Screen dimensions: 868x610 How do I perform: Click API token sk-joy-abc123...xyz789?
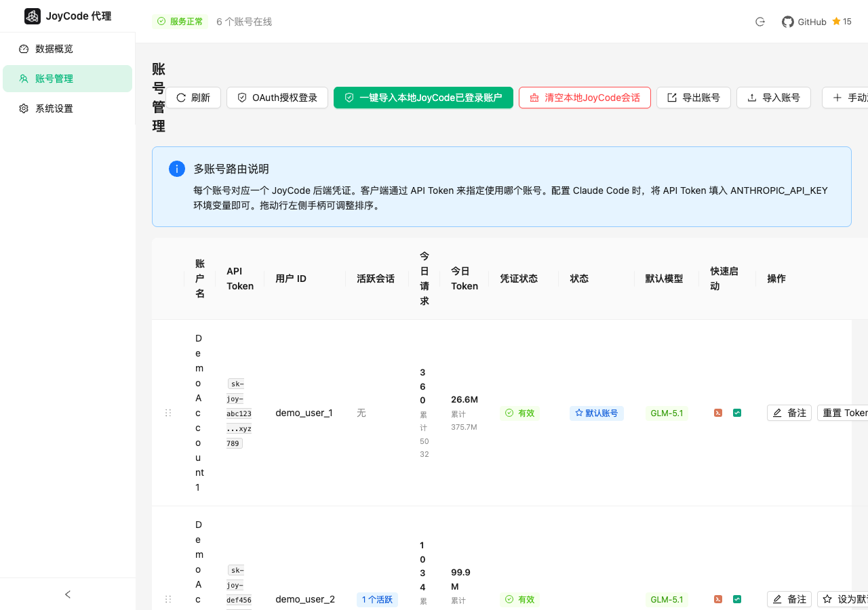point(239,413)
